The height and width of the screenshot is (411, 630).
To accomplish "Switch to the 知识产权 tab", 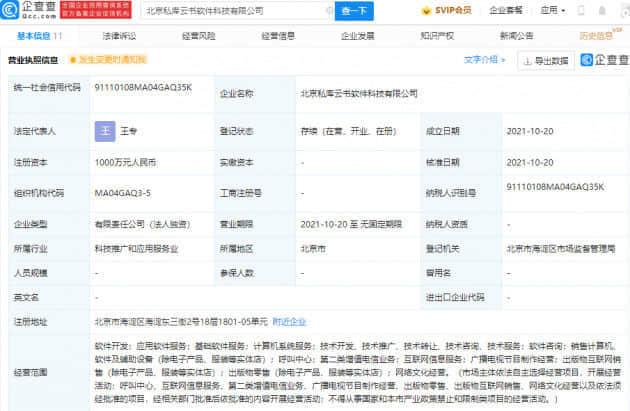I will 437,36.
